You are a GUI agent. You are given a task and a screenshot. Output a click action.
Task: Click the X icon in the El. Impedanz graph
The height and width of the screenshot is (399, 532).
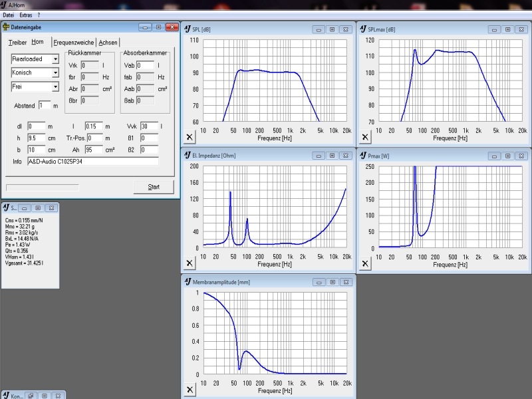point(189,264)
